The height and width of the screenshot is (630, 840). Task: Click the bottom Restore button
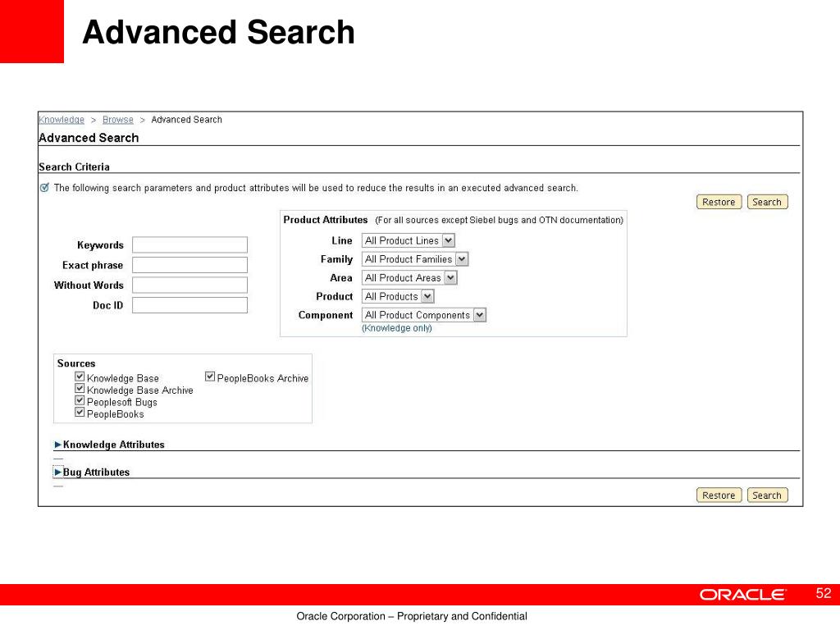(x=719, y=495)
